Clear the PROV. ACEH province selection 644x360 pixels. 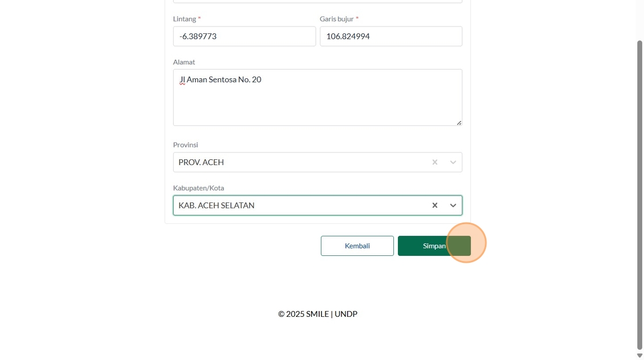click(435, 162)
